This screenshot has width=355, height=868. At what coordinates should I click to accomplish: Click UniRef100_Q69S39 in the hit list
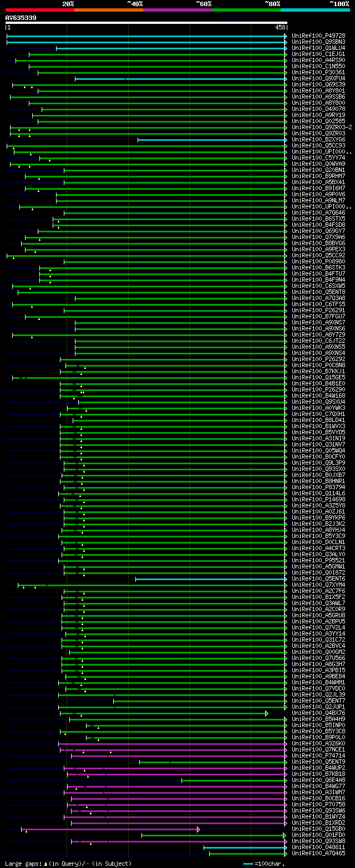(318, 84)
